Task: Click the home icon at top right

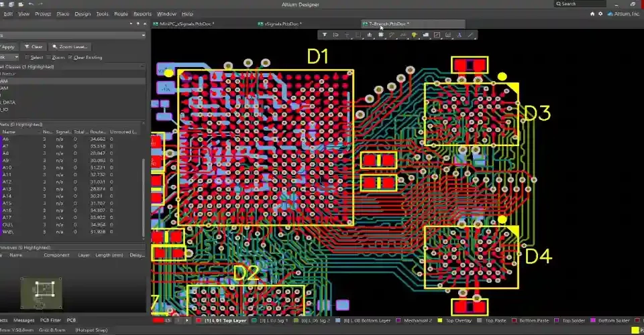Action: (592, 13)
